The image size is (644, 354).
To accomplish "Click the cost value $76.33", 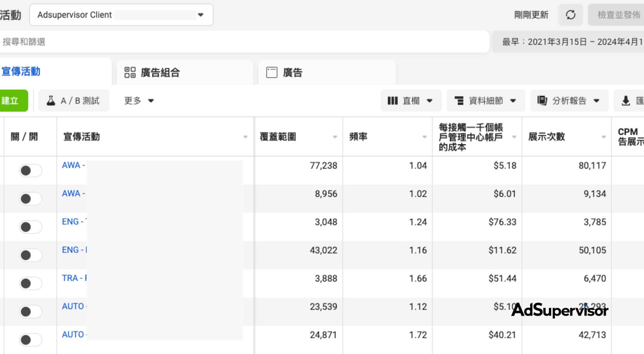I will click(502, 222).
